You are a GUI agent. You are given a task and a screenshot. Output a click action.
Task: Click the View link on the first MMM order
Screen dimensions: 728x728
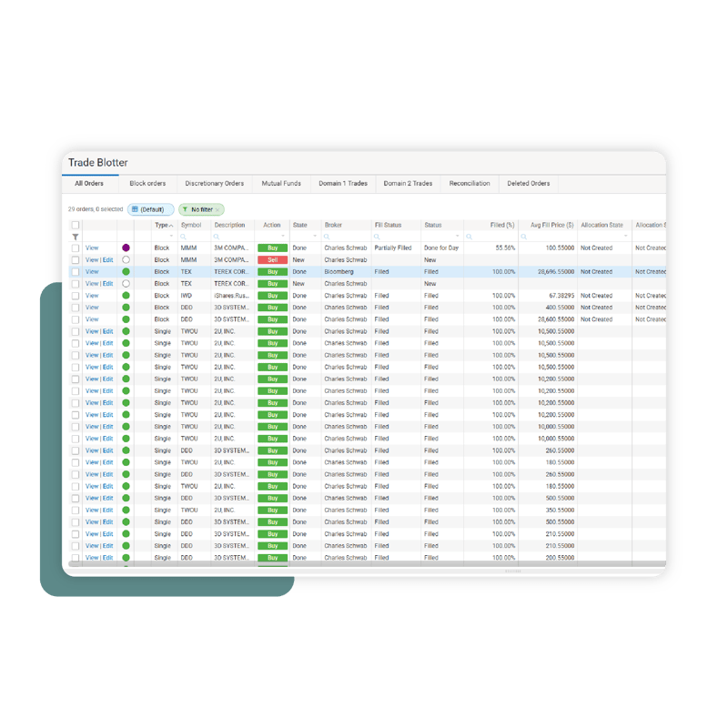tap(91, 248)
